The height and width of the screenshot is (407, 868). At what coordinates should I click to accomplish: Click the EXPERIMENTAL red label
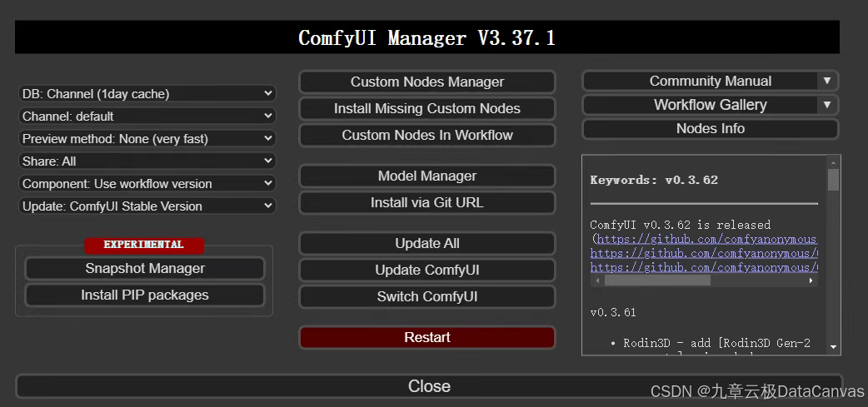(144, 245)
